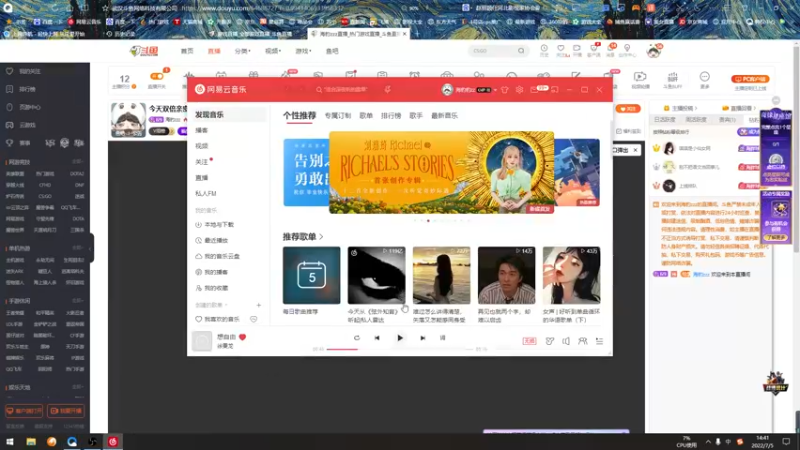Open the 更多 ellipsis icon in Douyu toolbar
This screenshot has width=800, height=450.
pos(705,79)
